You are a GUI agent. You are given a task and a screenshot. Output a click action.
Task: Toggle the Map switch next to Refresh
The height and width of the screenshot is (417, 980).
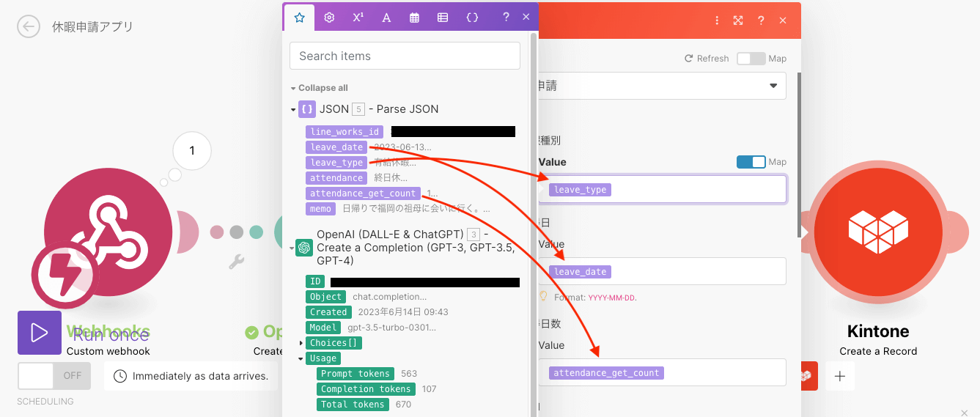[751, 59]
